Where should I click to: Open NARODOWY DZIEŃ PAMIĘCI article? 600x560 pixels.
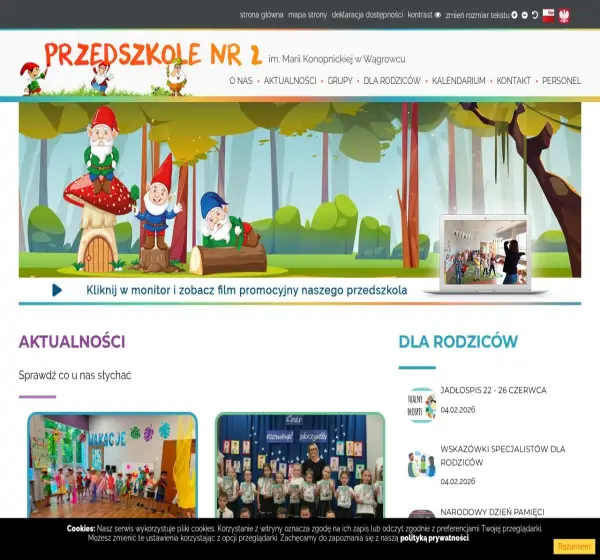[x=492, y=512]
